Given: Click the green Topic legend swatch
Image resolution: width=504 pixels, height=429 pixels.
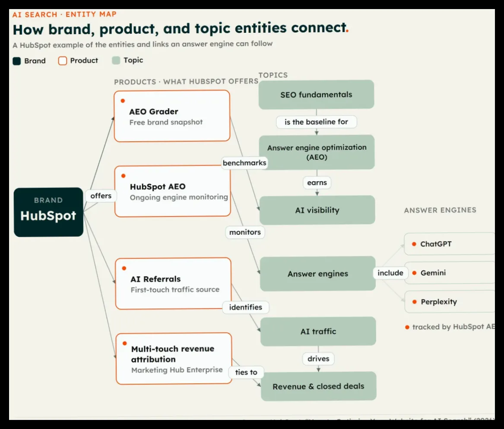Looking at the screenshot, I should click(x=116, y=60).
